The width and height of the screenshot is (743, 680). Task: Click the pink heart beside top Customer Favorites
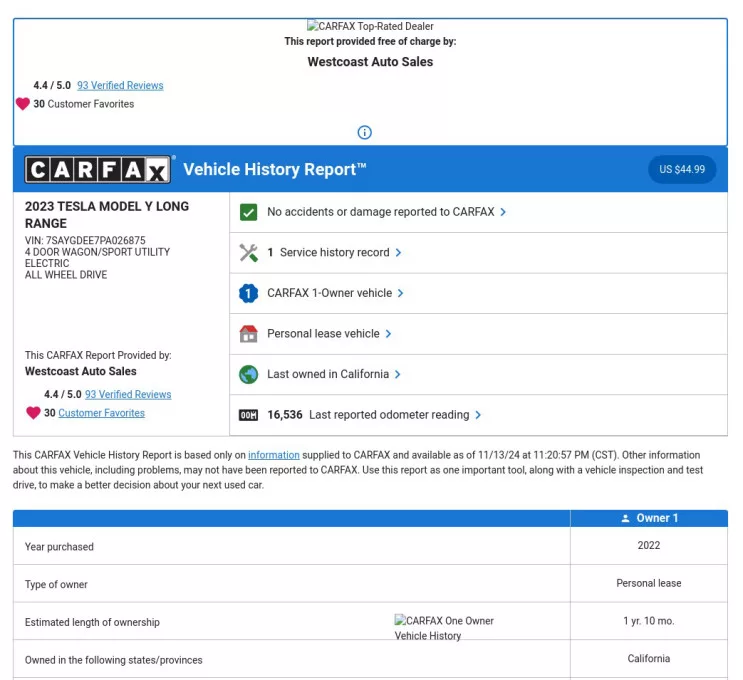coord(22,104)
